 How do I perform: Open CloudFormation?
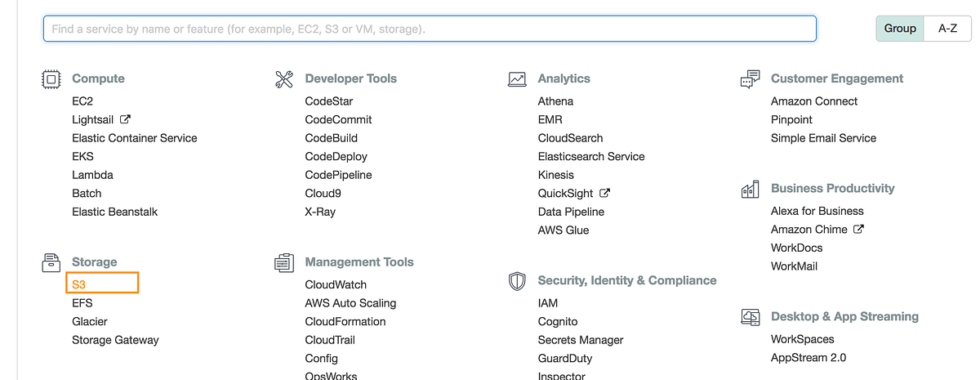point(345,321)
